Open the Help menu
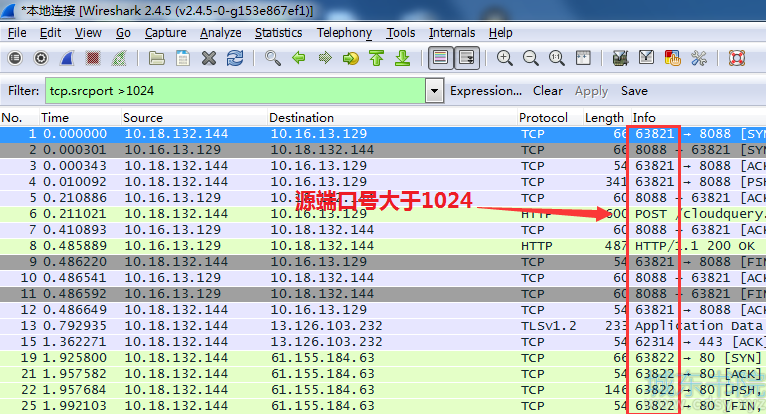This screenshot has height=414, width=766. click(501, 33)
